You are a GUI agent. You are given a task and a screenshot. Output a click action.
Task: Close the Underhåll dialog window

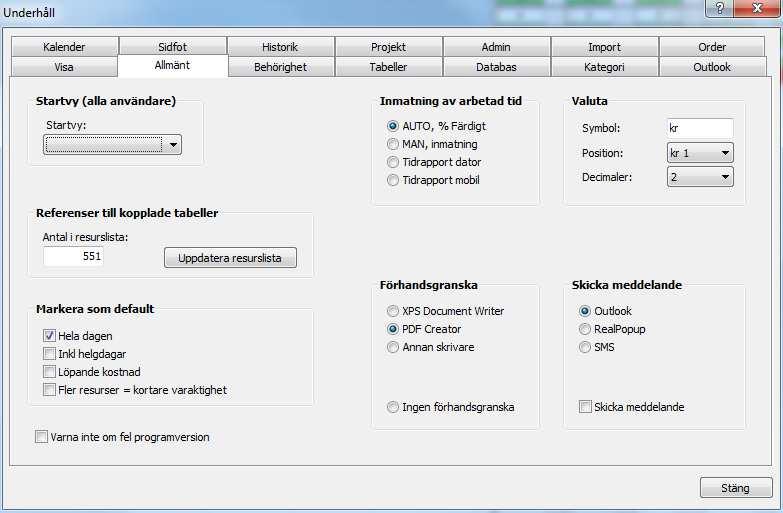pos(758,7)
